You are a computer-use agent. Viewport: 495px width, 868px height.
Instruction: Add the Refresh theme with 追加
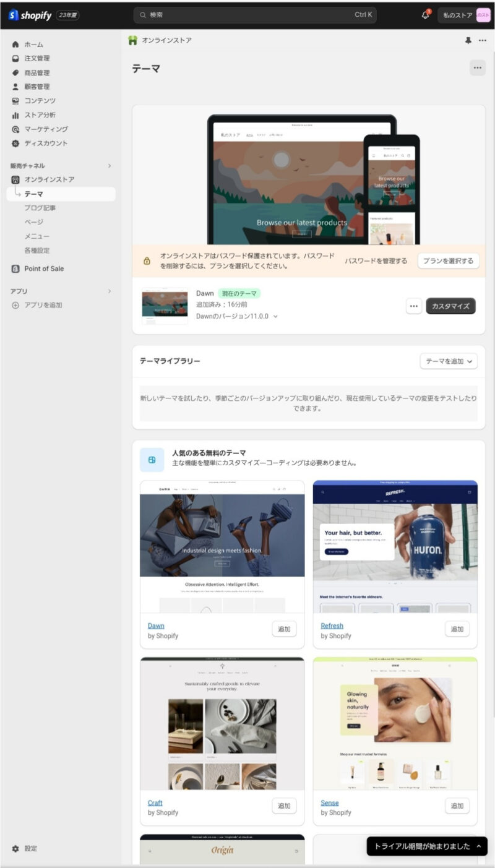pos(457,629)
